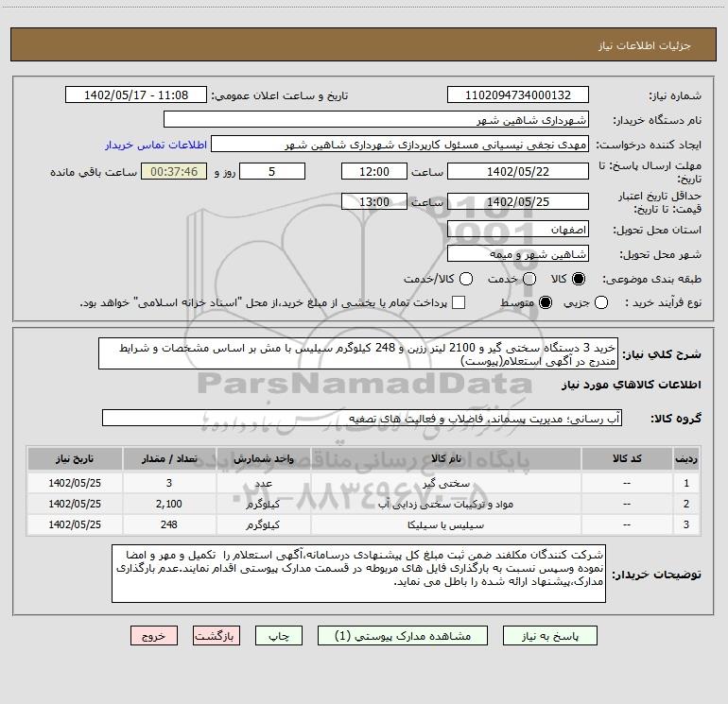Click the چاپ print button
Viewport: 728px width, 704px height.
tap(279, 636)
